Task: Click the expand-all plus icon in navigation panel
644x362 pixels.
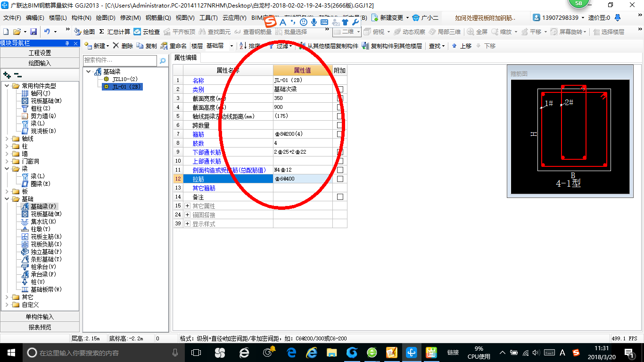Action: [x=7, y=74]
